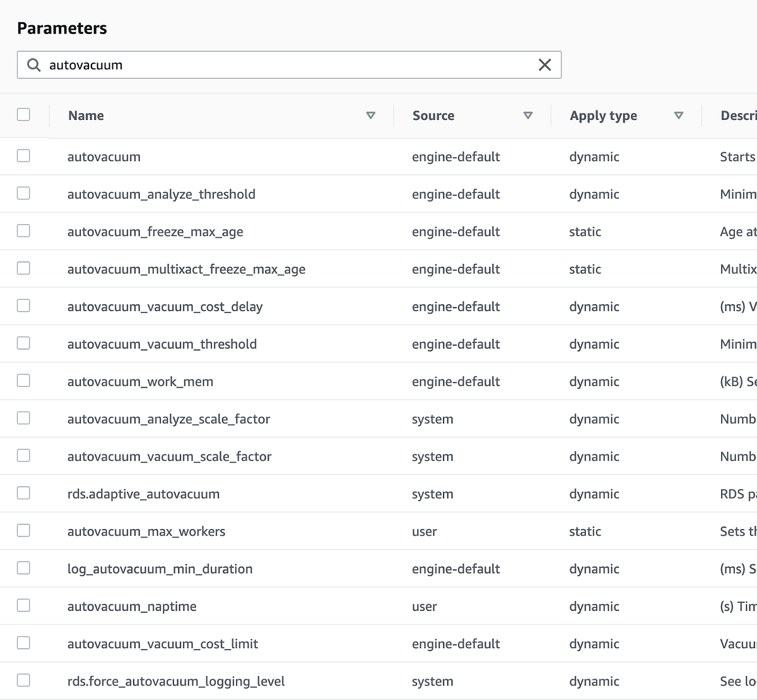Viewport: 757px width, 700px height.
Task: Click user source of autovacuum_naptime
Action: pos(425,607)
